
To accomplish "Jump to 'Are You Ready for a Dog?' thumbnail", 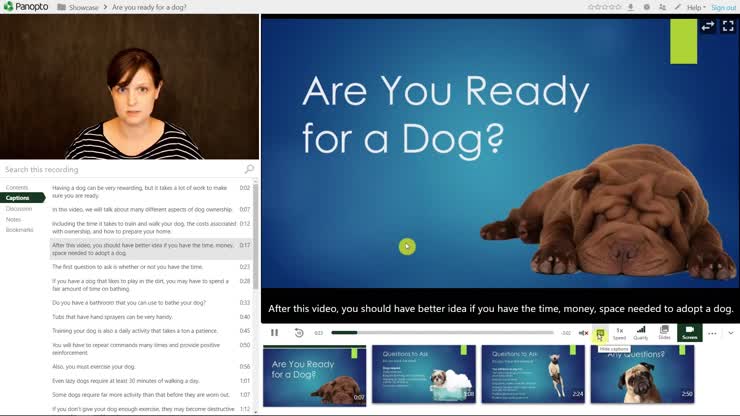I will (x=314, y=376).
